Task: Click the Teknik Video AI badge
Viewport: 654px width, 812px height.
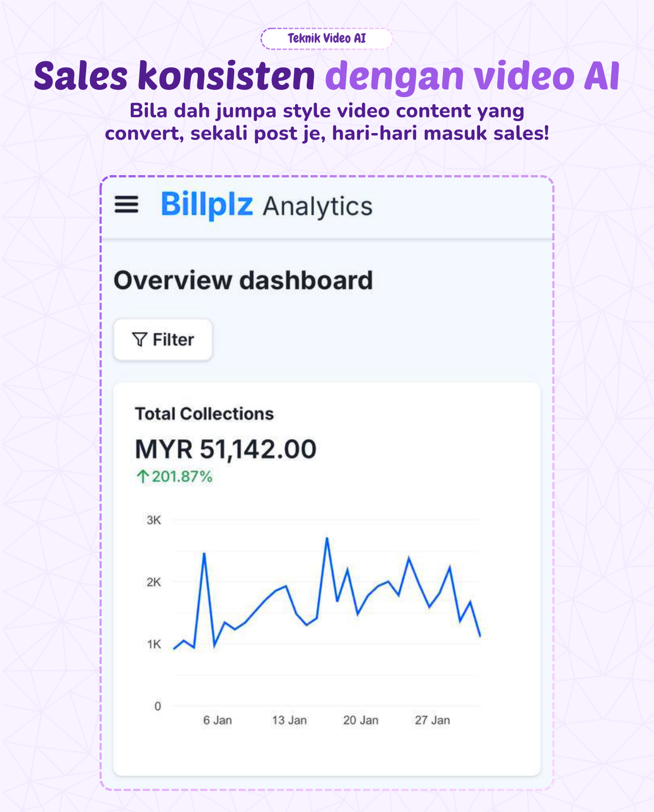Action: pos(327,39)
